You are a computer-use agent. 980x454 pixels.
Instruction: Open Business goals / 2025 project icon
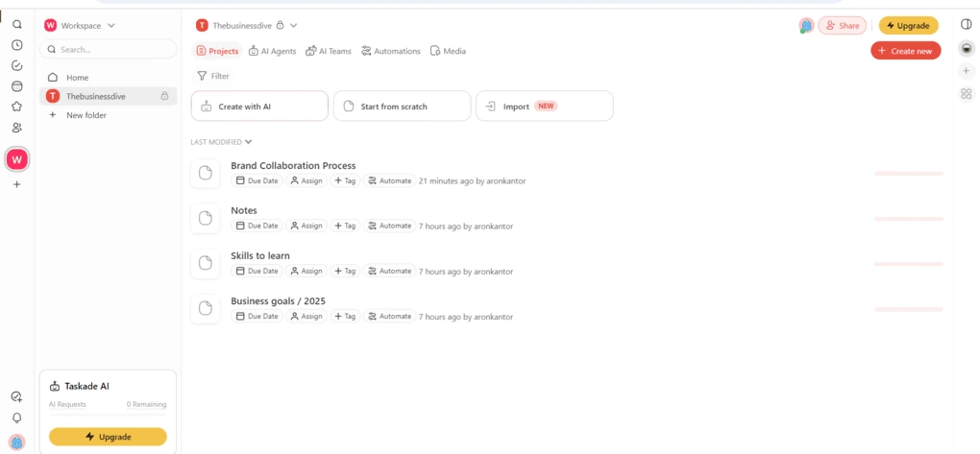(205, 308)
